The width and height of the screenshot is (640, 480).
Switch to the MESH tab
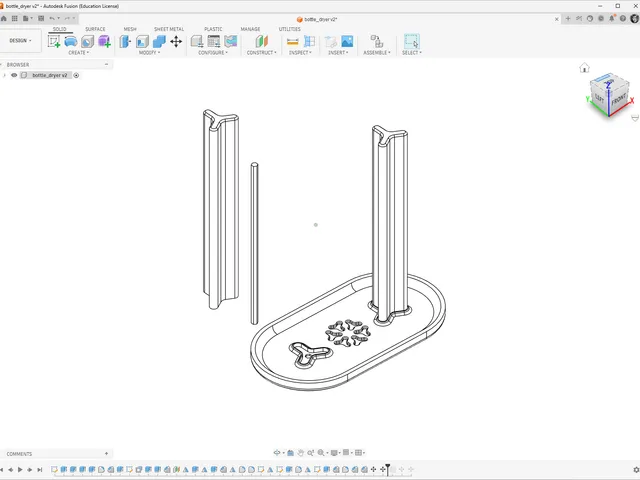click(130, 29)
